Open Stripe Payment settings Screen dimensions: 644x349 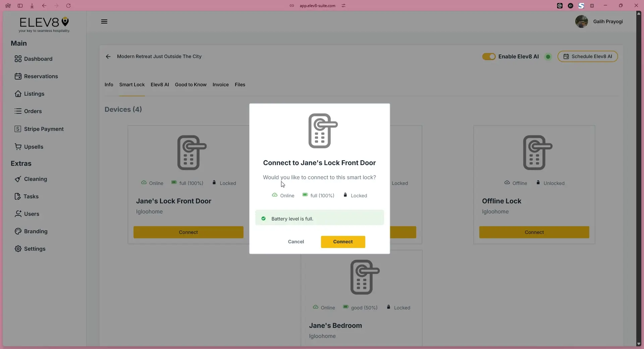(x=43, y=129)
